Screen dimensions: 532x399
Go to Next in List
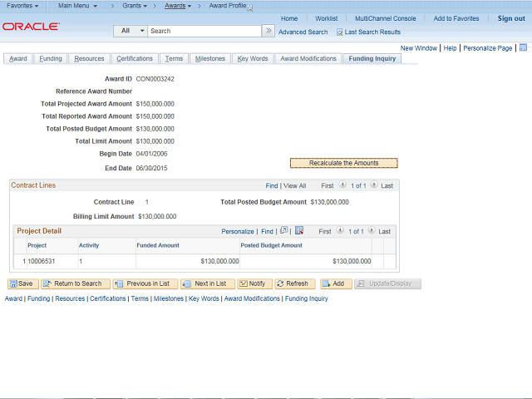point(208,283)
